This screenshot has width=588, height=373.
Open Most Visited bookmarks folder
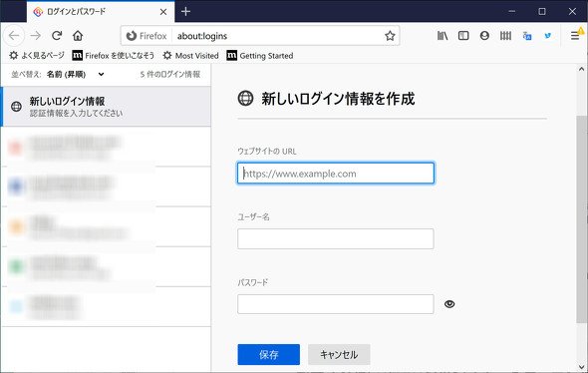191,56
